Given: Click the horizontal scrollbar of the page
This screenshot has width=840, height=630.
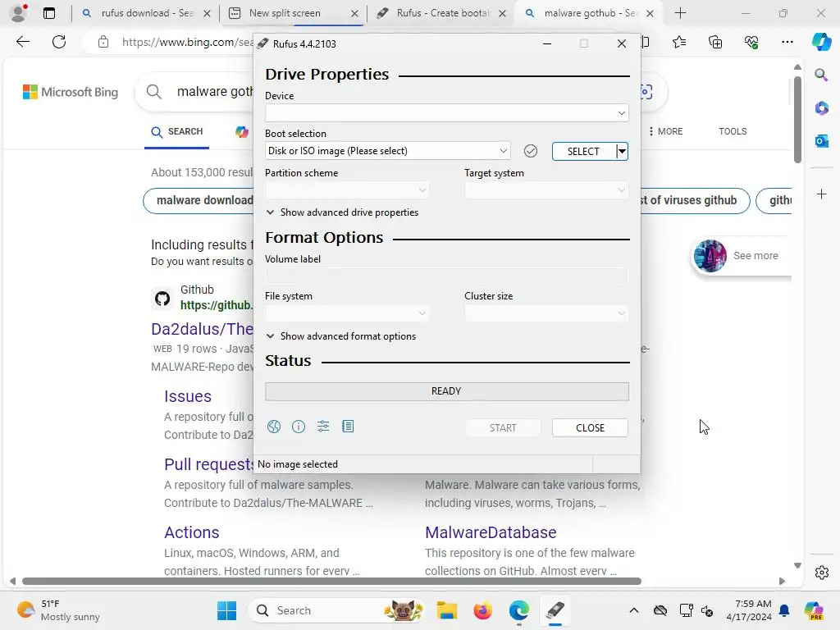Looking at the screenshot, I should [x=331, y=582].
